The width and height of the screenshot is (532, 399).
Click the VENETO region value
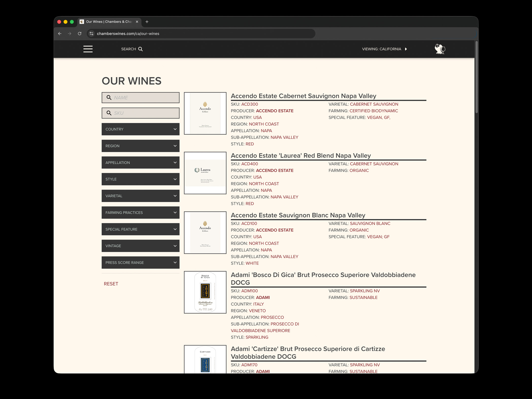pos(257,311)
